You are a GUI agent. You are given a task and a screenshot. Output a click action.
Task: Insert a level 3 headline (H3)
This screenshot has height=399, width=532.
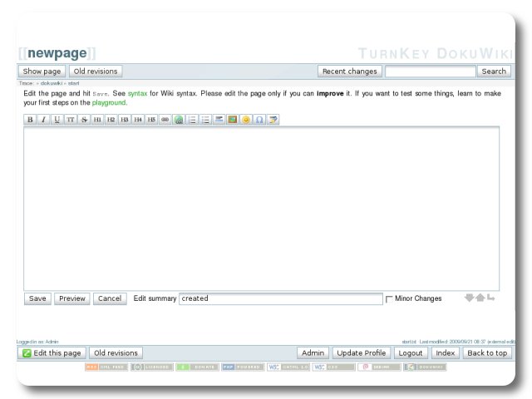[125, 120]
